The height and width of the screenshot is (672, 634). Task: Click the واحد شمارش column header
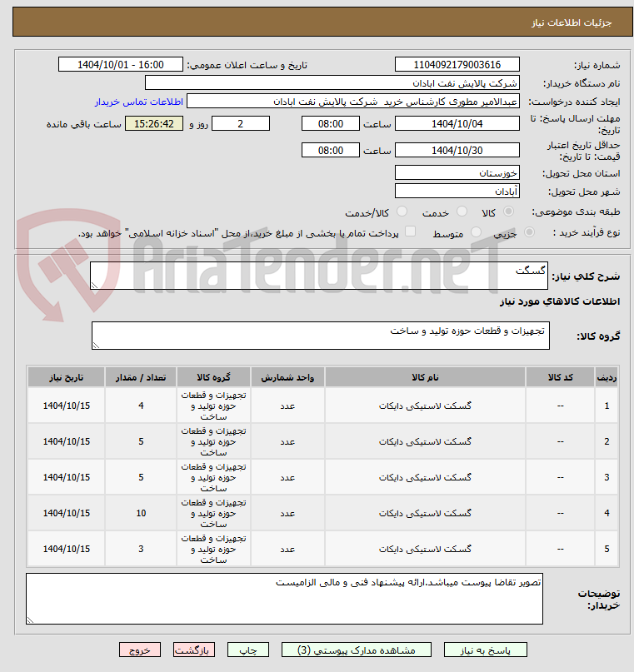pos(287,377)
